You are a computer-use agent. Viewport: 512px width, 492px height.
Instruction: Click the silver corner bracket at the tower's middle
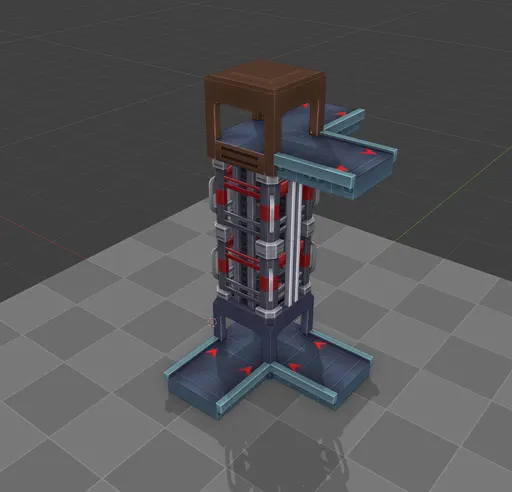[269, 249]
